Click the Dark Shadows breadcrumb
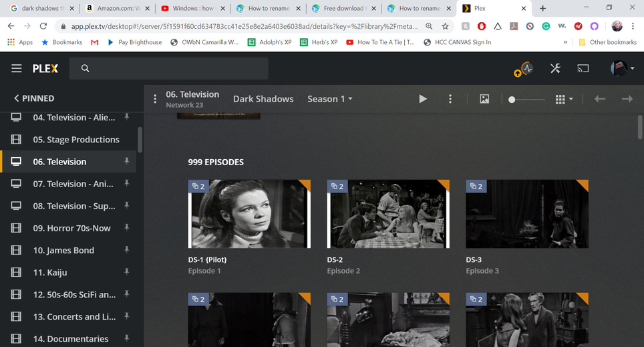The height and width of the screenshot is (347, 644). click(x=263, y=99)
